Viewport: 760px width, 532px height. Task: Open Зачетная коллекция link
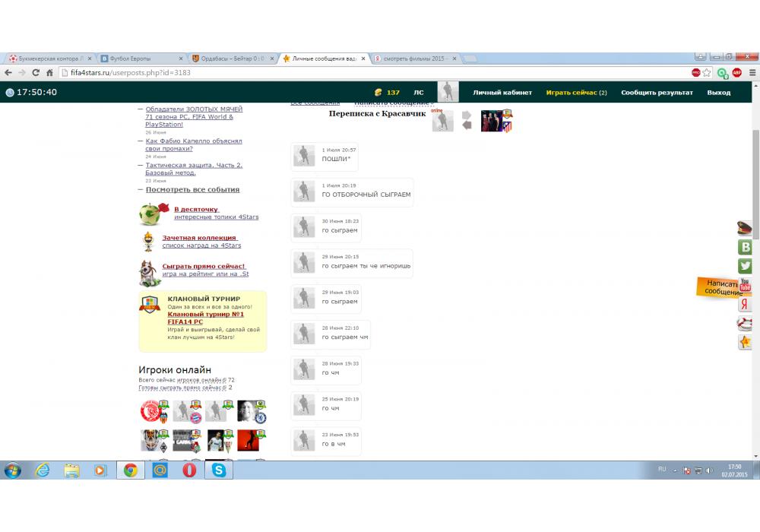(199, 238)
